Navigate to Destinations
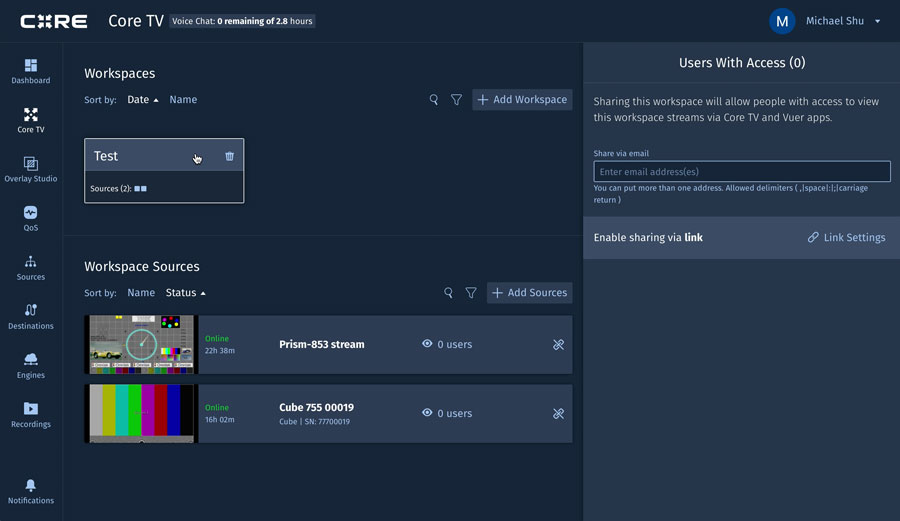900x521 pixels. click(x=31, y=316)
